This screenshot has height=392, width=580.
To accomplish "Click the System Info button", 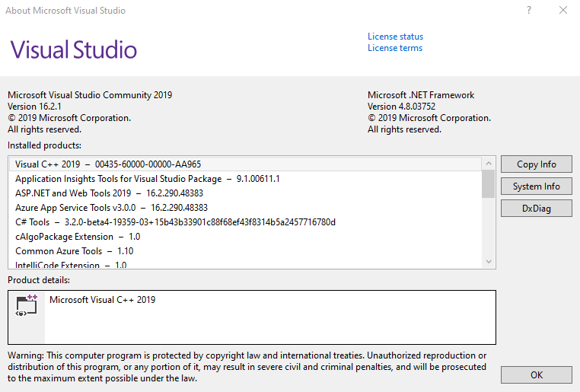I will pos(536,186).
